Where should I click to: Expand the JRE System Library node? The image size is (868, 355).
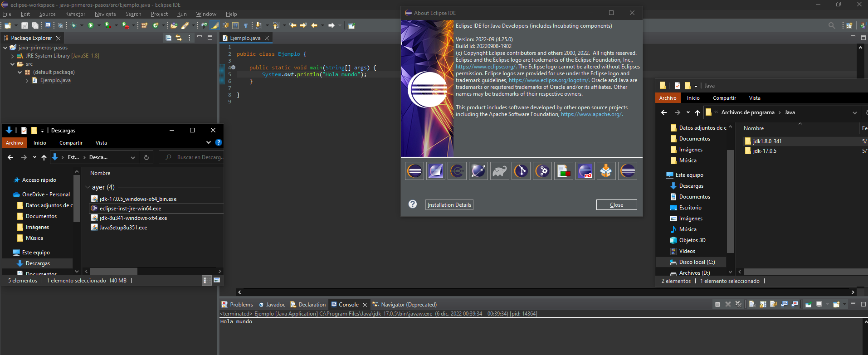[13, 56]
